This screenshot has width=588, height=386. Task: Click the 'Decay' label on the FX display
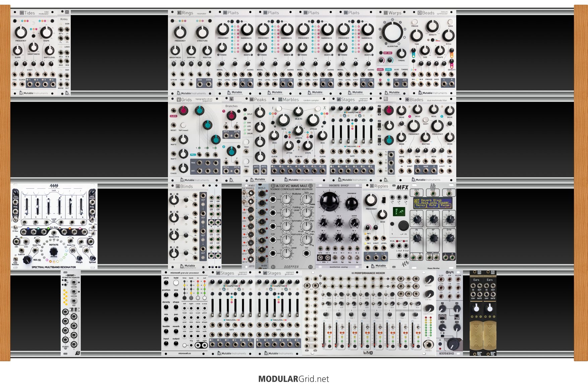click(x=420, y=205)
